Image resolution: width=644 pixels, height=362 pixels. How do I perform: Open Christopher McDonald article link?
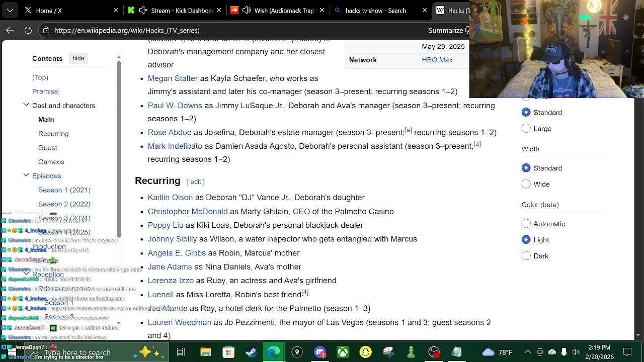(188, 212)
